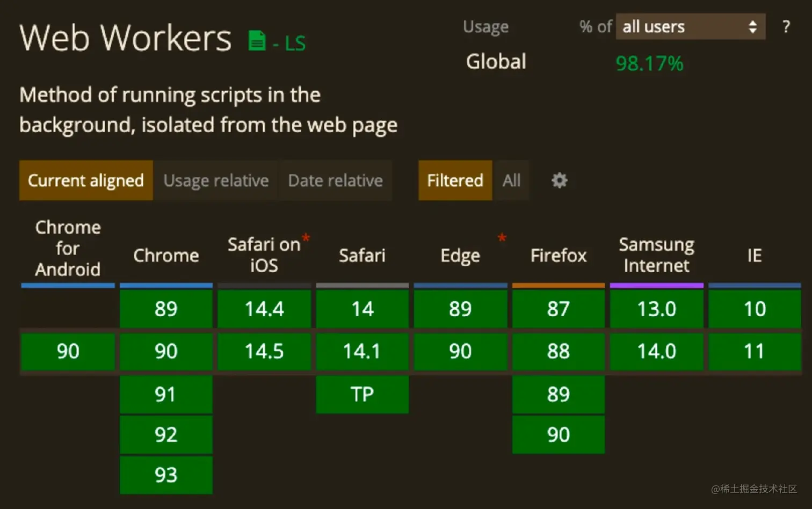Switch to the 'Usage relative' view
The width and height of the screenshot is (812, 509).
pos(216,180)
